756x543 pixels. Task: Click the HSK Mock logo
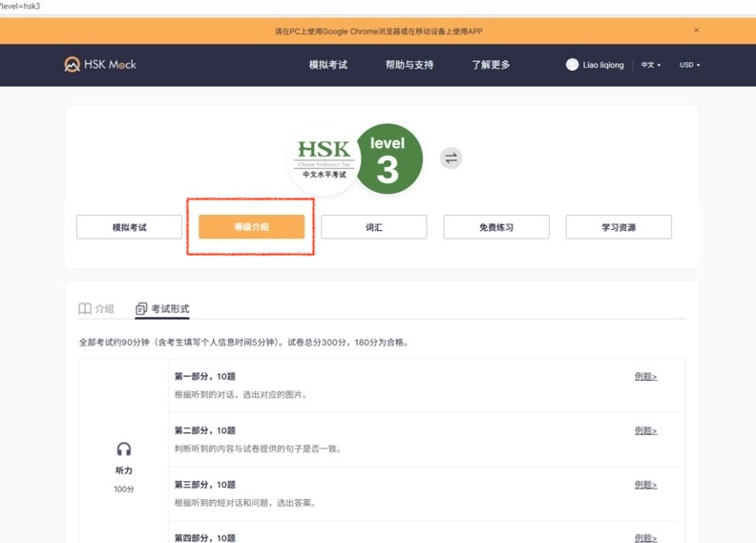pos(100,65)
